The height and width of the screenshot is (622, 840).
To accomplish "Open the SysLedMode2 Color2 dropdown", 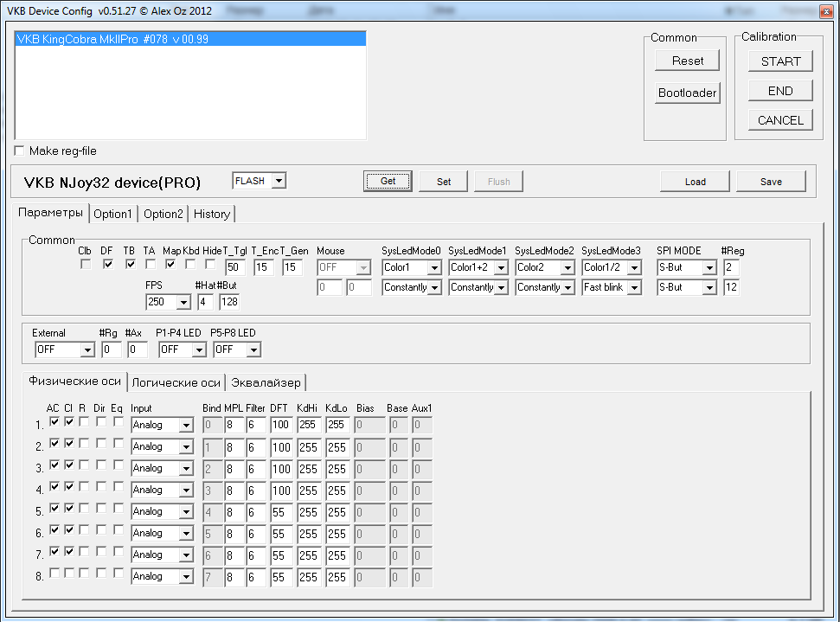I will (x=567, y=267).
